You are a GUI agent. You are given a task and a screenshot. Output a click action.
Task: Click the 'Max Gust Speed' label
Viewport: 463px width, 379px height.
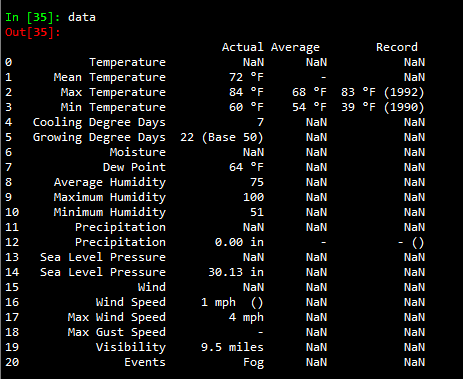click(x=117, y=332)
